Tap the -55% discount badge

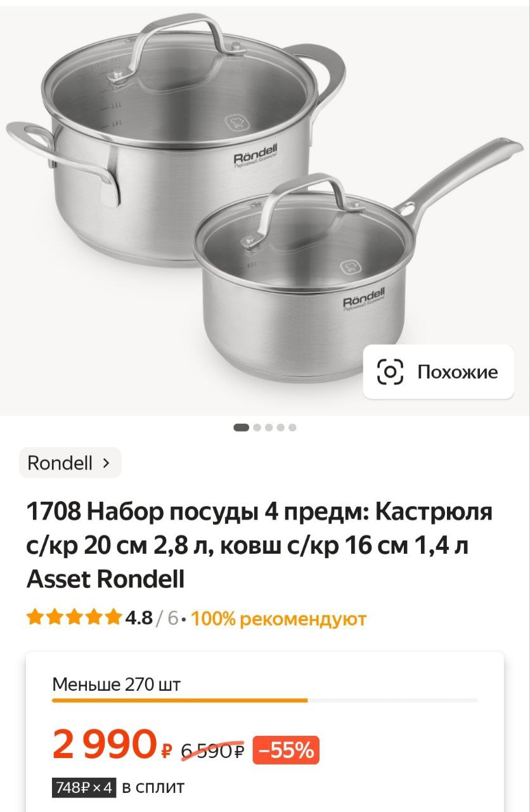pyautogui.click(x=286, y=750)
